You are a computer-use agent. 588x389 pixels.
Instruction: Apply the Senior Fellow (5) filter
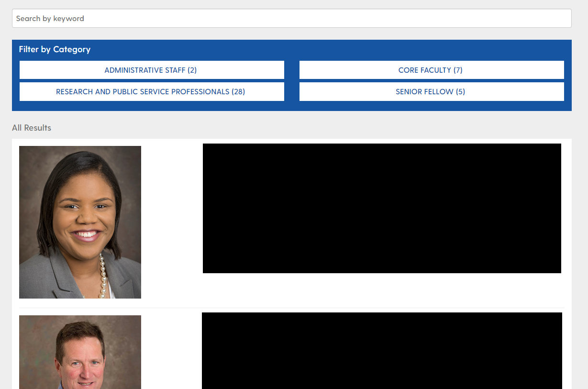431,91
